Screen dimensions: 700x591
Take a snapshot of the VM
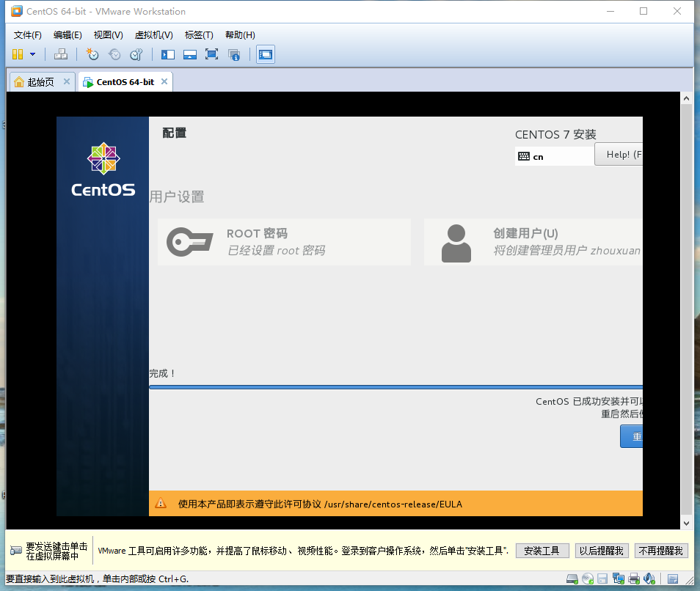(x=92, y=54)
